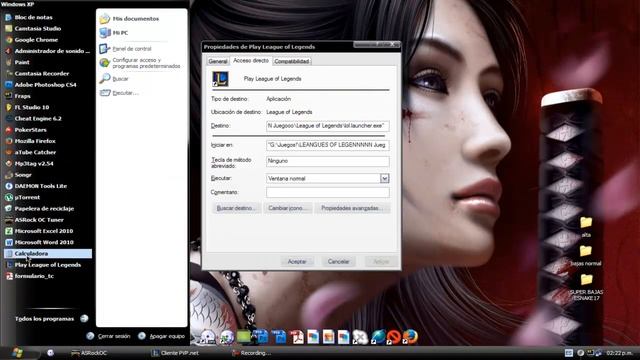Switch to the General tab
The height and width of the screenshot is (360, 640).
pos(218,61)
